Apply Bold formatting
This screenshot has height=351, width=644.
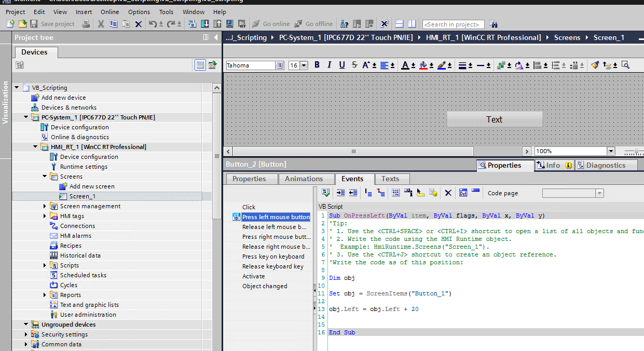point(317,65)
